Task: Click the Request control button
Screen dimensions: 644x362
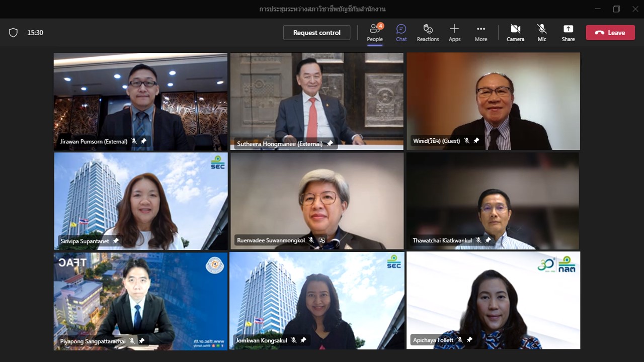Action: click(x=316, y=33)
